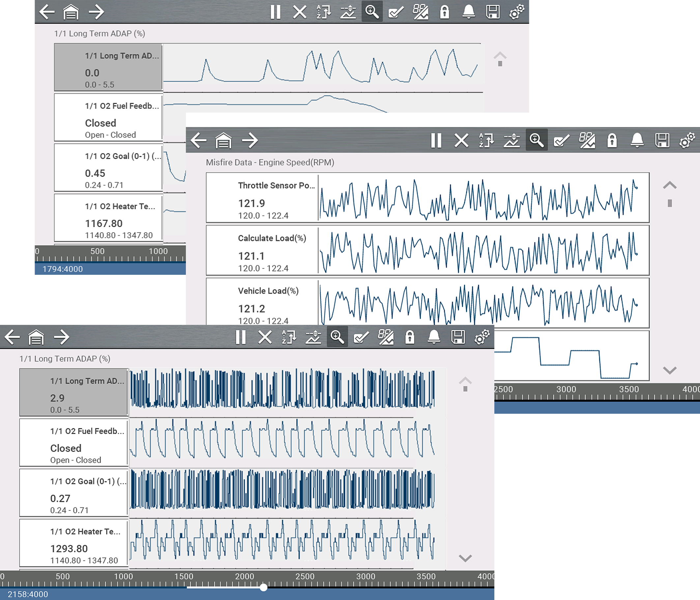Open settings gears in bottom window toolbar
Viewport: 700px width, 600px height.
point(482,337)
